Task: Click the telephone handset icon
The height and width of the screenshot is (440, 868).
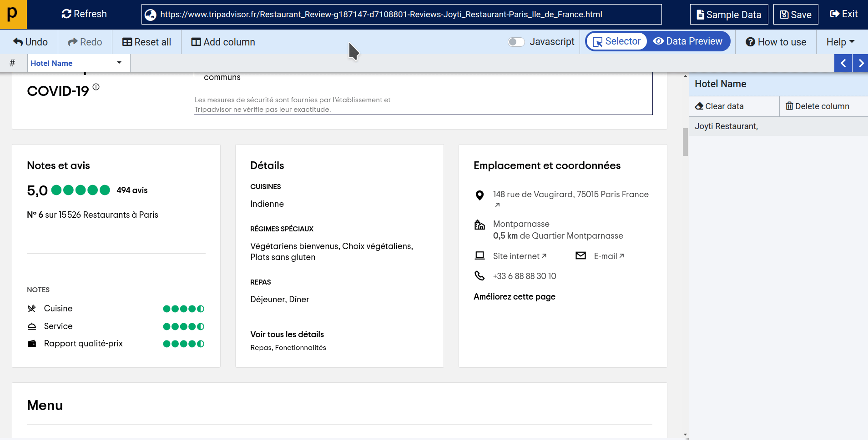Action: [x=479, y=275]
